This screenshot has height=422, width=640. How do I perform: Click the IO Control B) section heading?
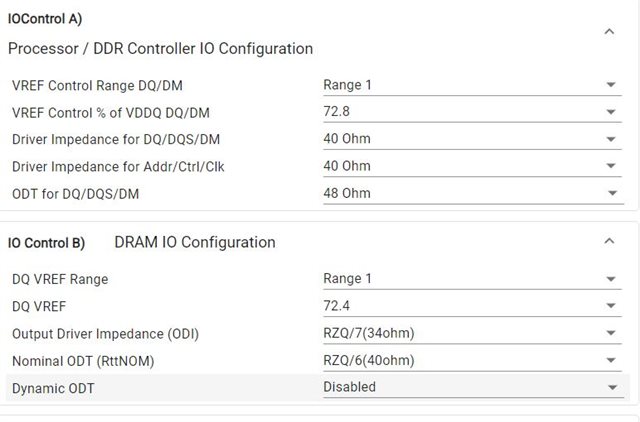click(x=46, y=243)
